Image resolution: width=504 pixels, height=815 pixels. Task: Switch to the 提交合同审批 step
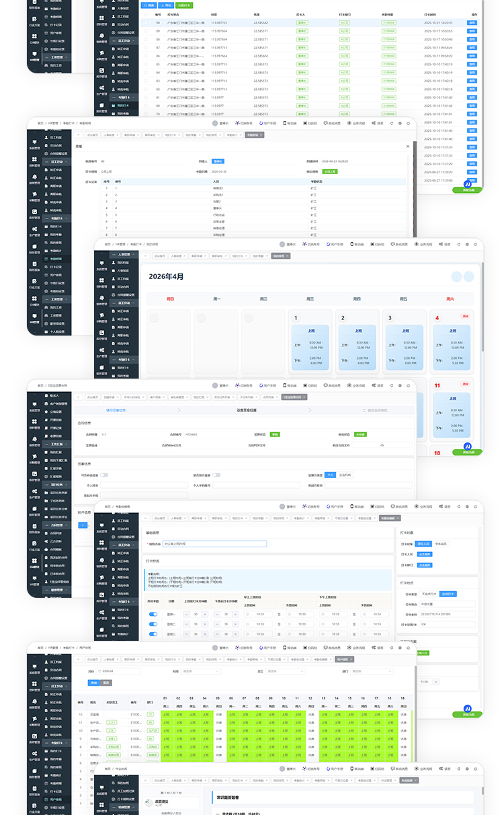point(374,410)
